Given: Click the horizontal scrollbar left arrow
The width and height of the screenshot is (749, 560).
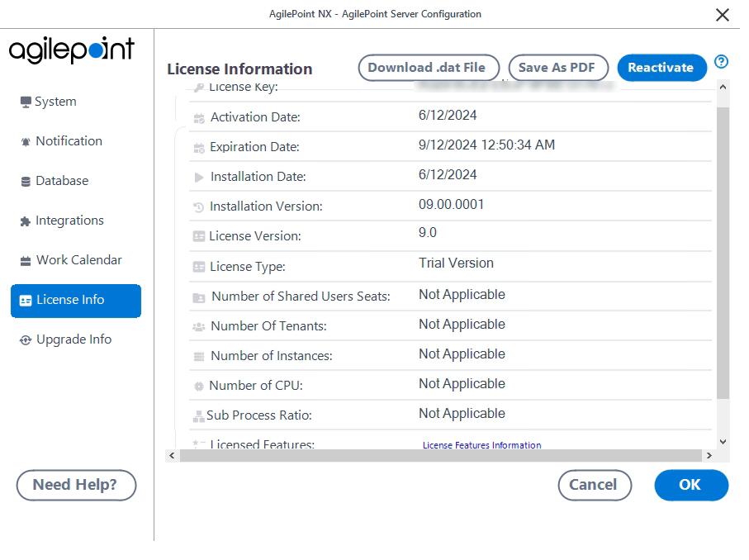Looking at the screenshot, I should [172, 456].
